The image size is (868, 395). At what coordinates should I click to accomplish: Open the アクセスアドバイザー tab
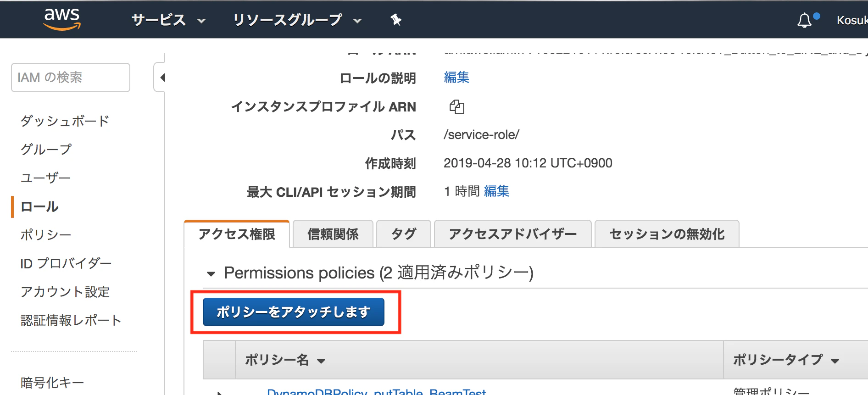coord(512,234)
